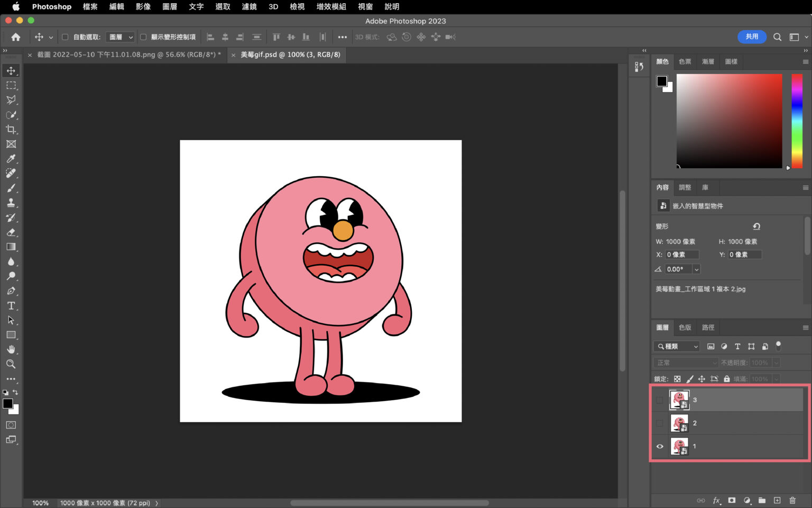Pick the Polygonal Lasso tool
Viewport: 812px width, 508px height.
pyautogui.click(x=11, y=100)
